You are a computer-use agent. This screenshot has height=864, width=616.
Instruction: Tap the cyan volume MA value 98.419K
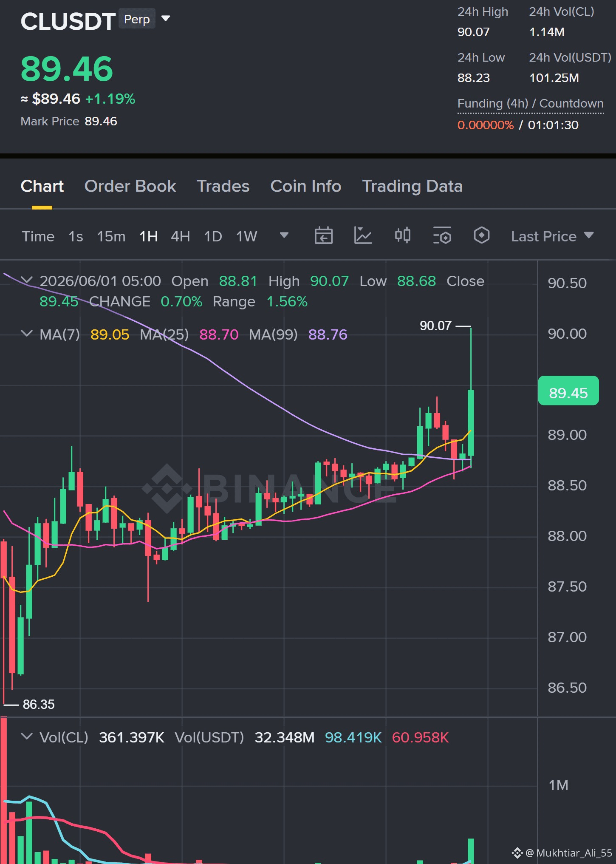pyautogui.click(x=353, y=737)
